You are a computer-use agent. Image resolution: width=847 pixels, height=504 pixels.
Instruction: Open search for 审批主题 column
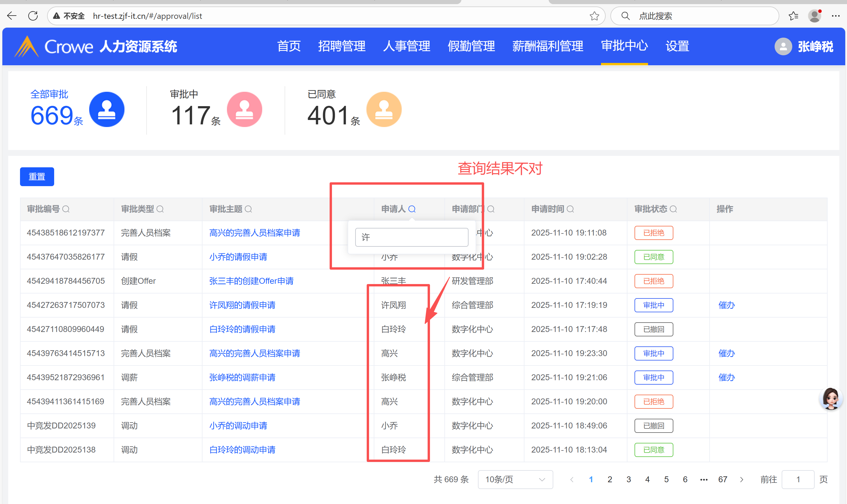[248, 209]
